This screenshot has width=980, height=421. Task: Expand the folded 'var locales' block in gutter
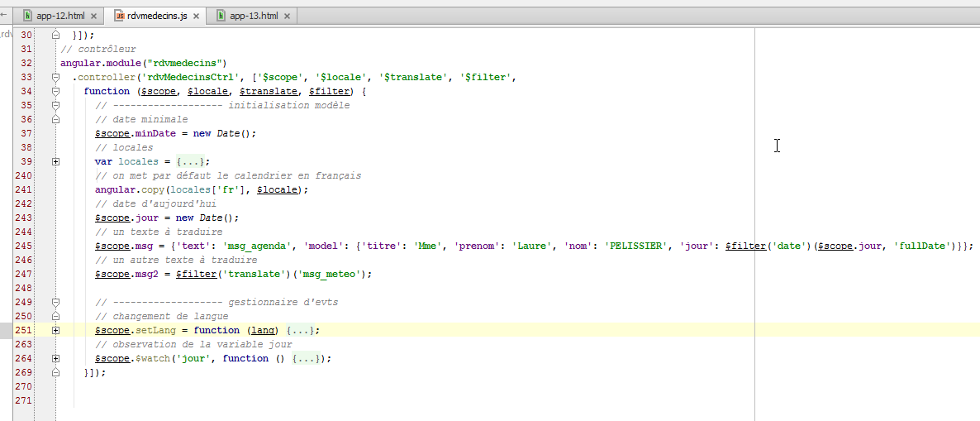[x=55, y=161]
